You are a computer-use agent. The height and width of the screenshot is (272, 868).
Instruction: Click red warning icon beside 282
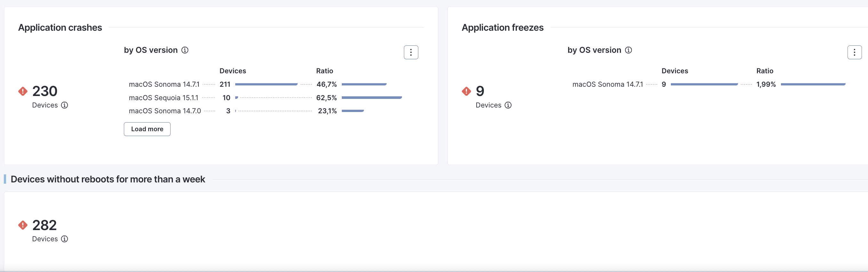coord(23,225)
